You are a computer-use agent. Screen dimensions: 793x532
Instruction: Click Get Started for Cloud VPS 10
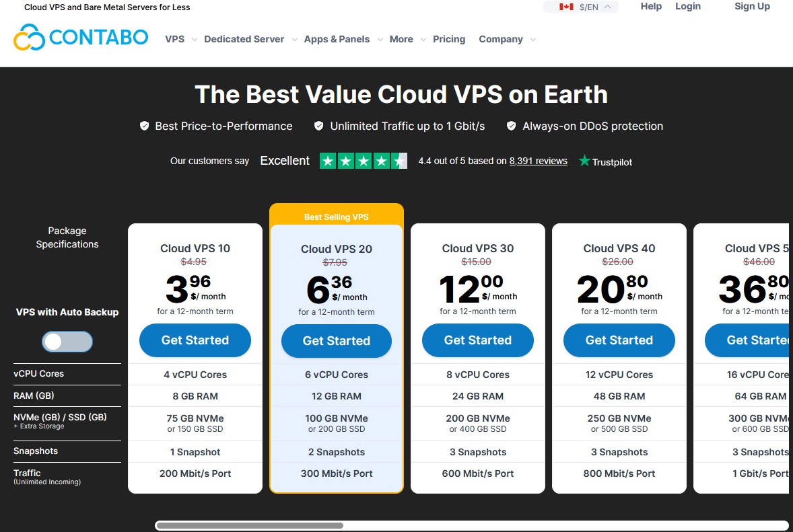(x=195, y=340)
